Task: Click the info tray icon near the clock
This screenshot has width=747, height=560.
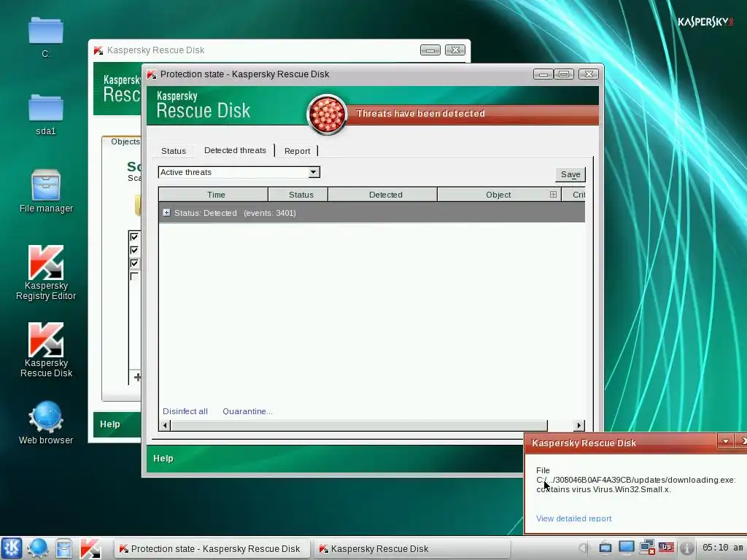Action: point(686,548)
